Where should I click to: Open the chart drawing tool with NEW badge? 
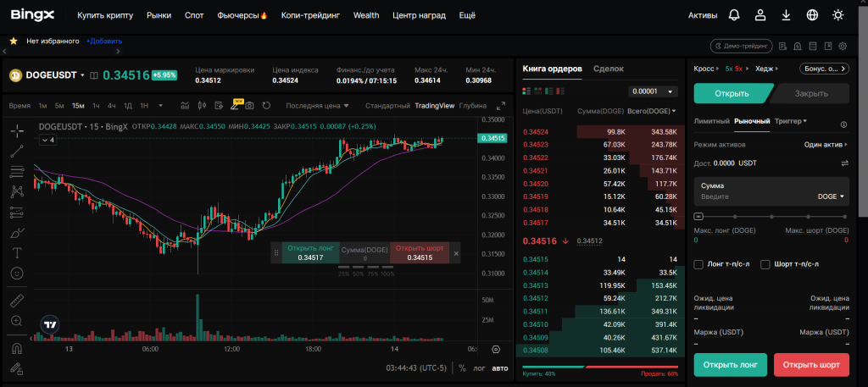tap(235, 105)
